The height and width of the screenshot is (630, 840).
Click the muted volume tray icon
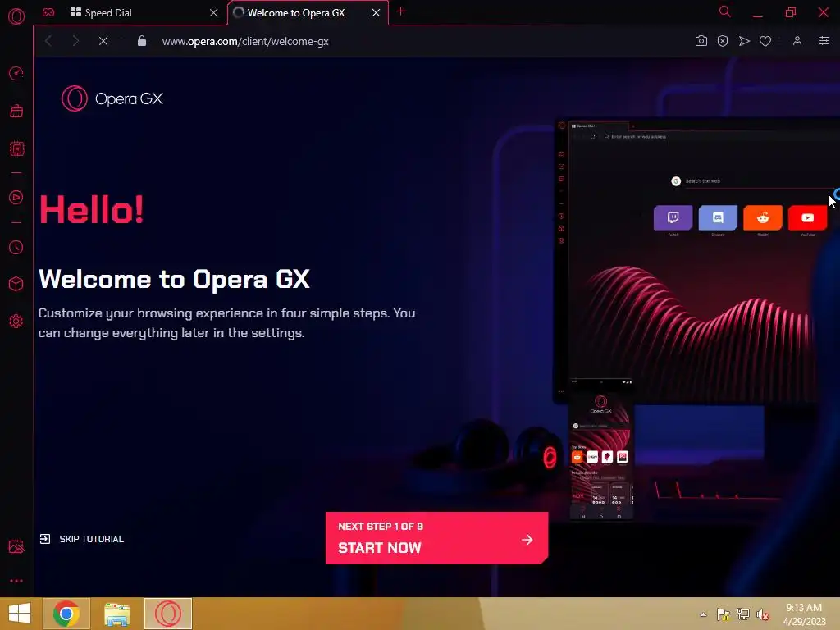coord(763,614)
